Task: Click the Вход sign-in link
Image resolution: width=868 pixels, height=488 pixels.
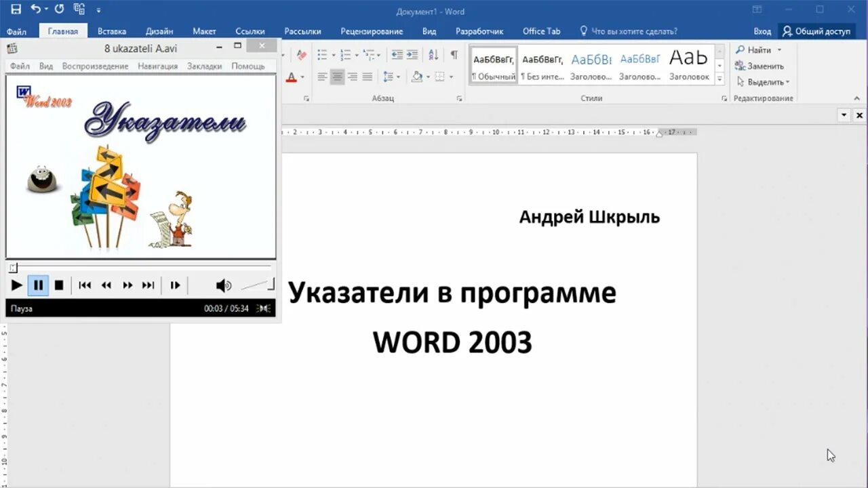Action: [762, 31]
